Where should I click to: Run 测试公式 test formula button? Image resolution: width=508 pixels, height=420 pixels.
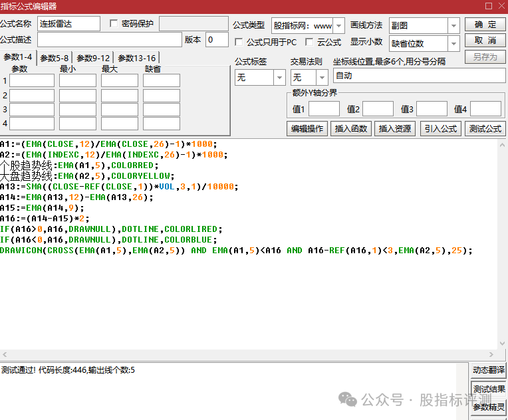click(485, 128)
